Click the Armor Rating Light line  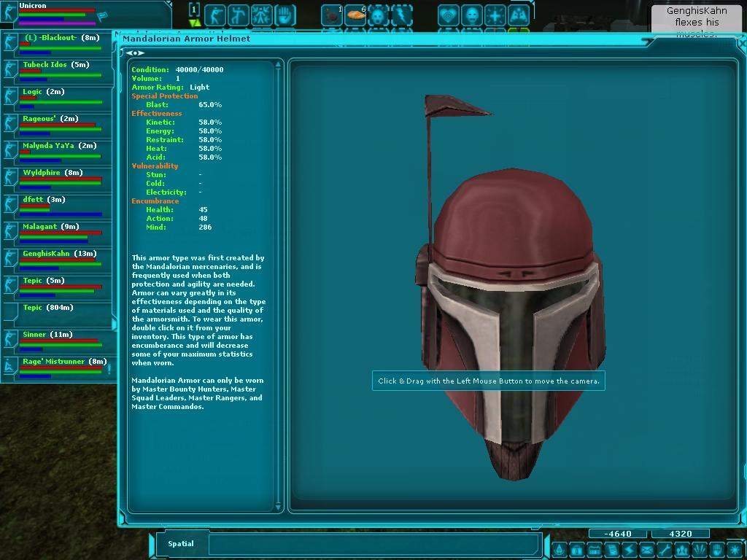170,87
